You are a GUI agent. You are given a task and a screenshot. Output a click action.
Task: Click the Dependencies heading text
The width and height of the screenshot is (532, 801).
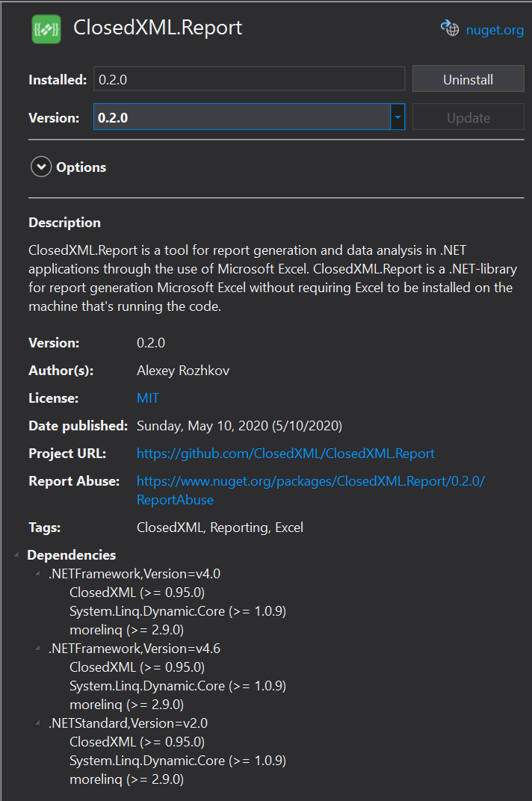coord(72,554)
